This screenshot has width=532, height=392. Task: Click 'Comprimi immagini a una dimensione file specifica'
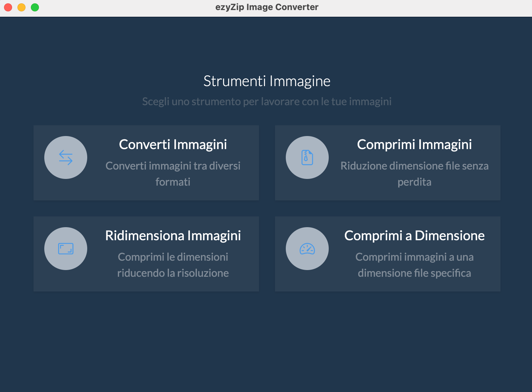tap(414, 265)
